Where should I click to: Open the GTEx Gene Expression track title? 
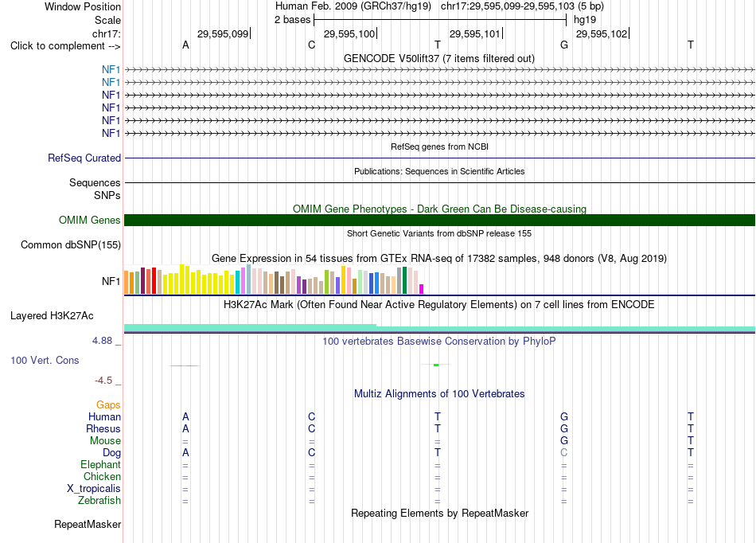pyautogui.click(x=439, y=259)
